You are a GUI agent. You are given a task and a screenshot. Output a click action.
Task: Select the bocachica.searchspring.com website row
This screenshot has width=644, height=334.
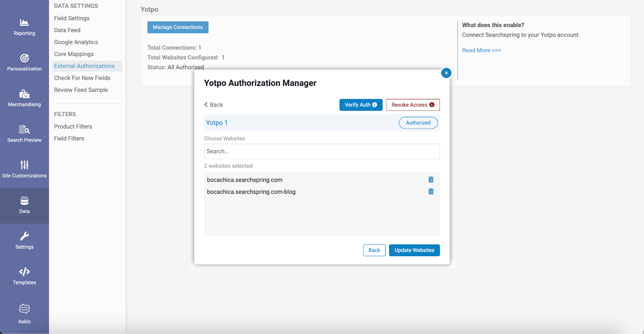coord(322,180)
